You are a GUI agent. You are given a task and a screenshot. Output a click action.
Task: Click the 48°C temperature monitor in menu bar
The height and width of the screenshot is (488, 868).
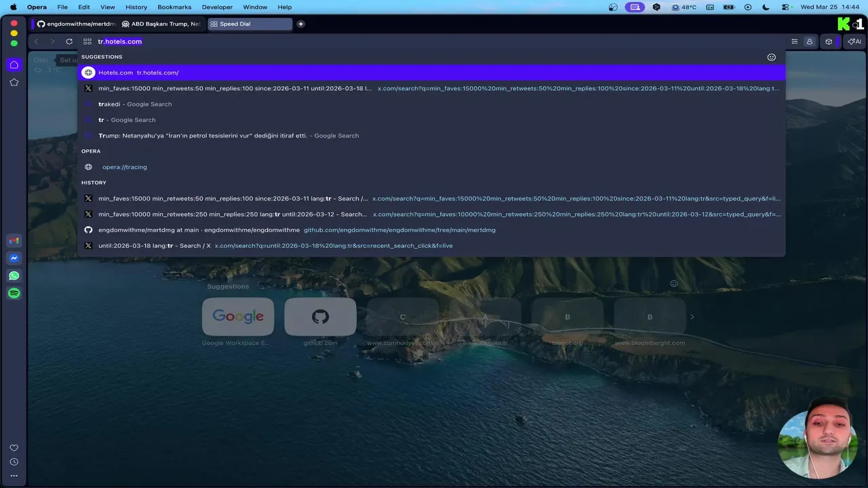click(x=684, y=7)
